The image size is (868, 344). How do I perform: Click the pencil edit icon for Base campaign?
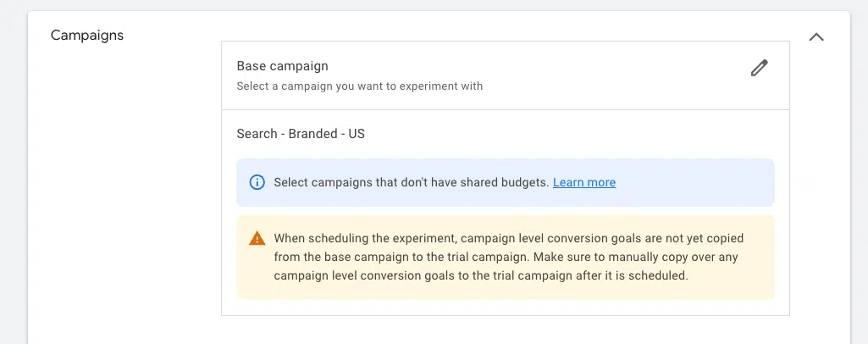click(759, 69)
